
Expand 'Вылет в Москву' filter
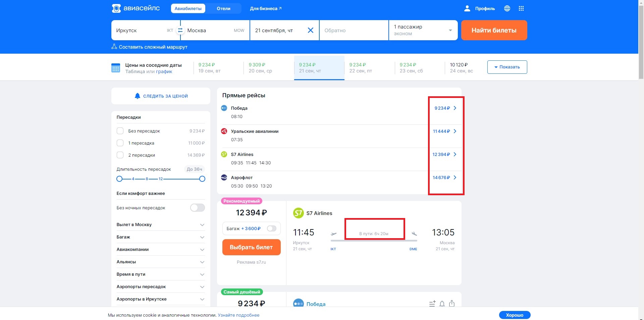coord(160,224)
